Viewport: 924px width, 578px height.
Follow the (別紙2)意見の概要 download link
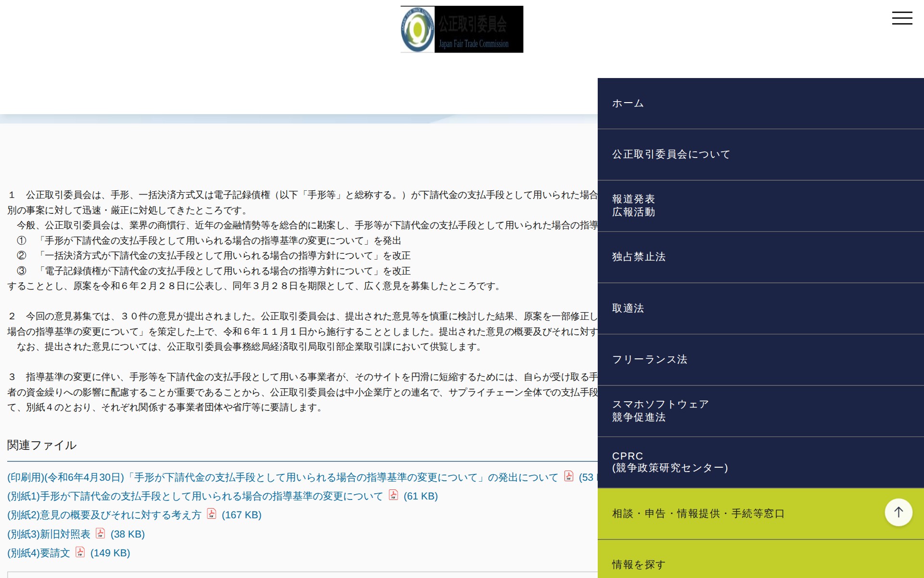103,515
